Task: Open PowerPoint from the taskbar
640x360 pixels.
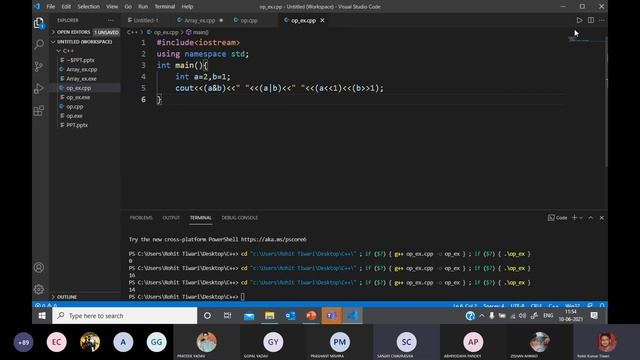Action: coord(311,316)
